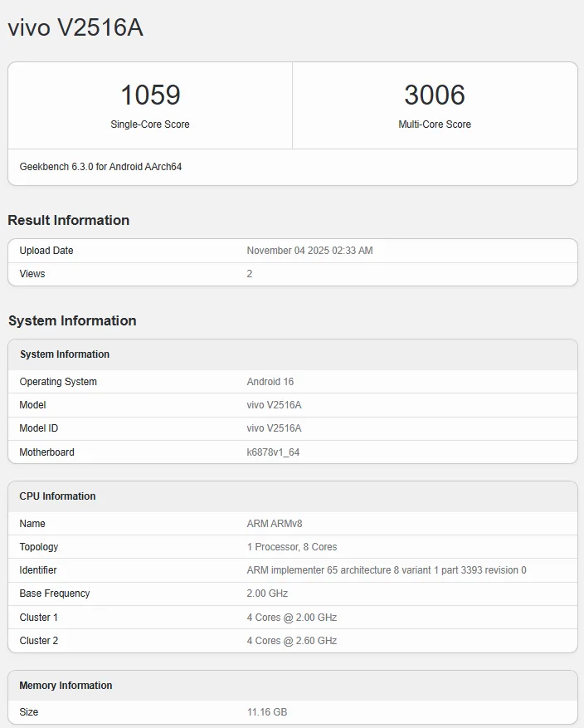This screenshot has height=728, width=584.
Task: Click the Cluster 1 row label
Action: point(38,618)
